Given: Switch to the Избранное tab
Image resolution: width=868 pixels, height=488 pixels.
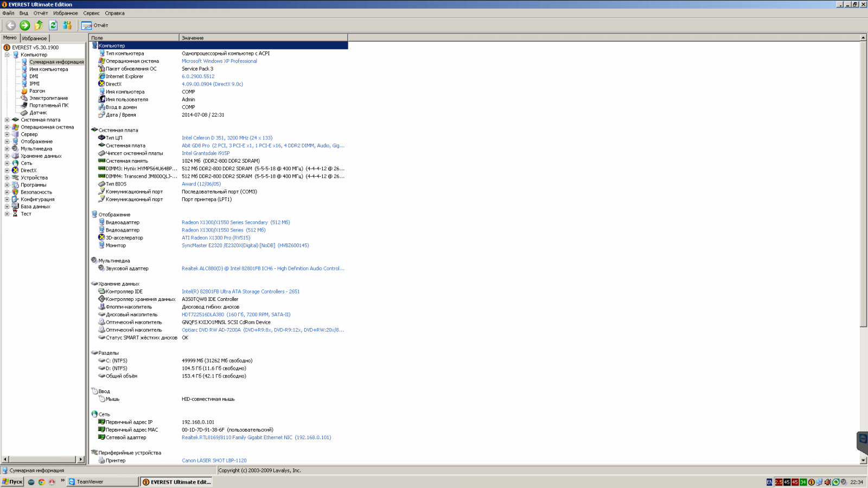Looking at the screenshot, I should pyautogui.click(x=34, y=38).
